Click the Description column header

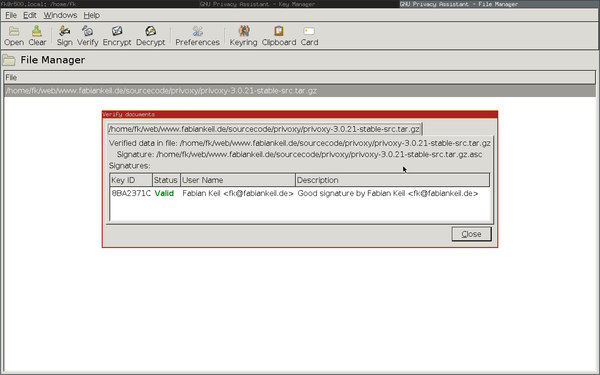pyautogui.click(x=393, y=180)
